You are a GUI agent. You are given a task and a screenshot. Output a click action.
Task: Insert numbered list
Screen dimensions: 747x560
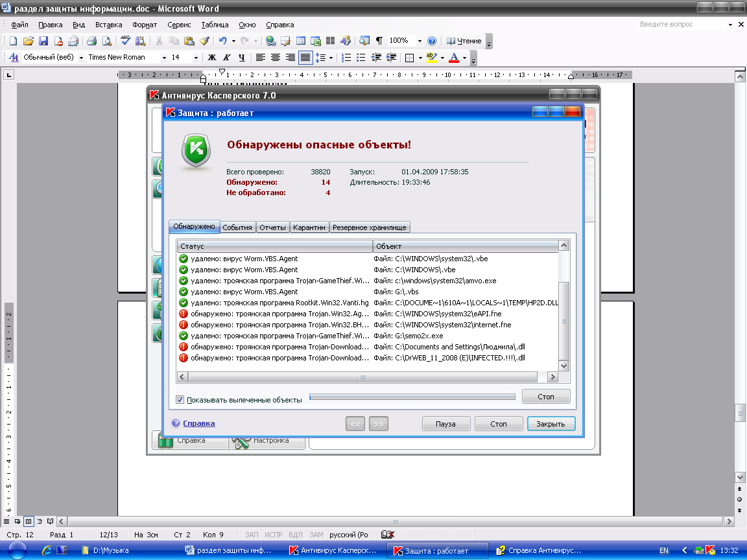tap(346, 58)
